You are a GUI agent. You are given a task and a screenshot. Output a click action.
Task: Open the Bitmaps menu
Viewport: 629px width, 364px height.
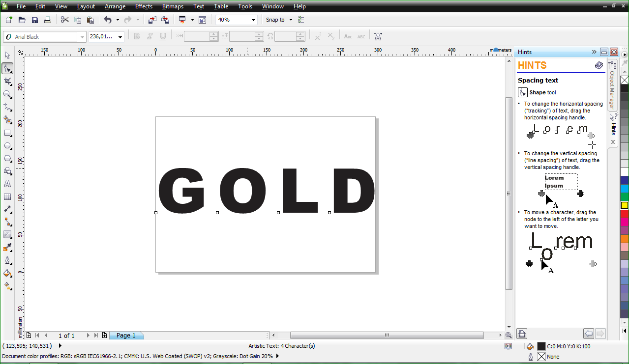[173, 6]
